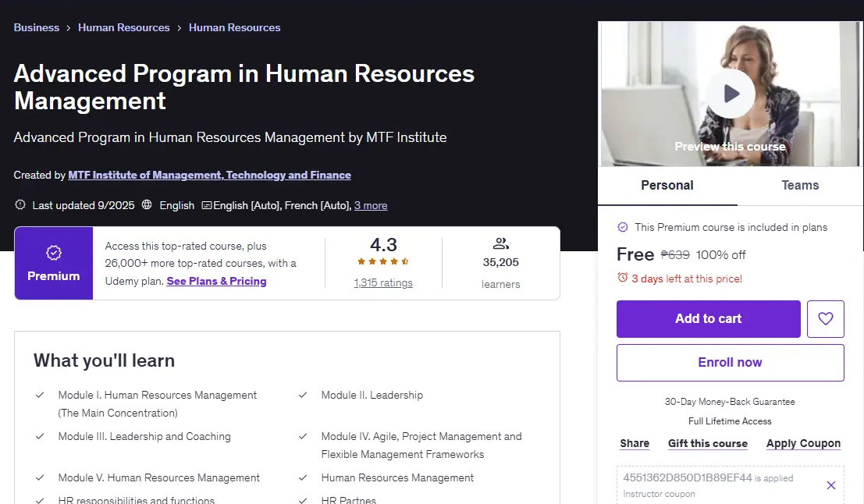This screenshot has height=504, width=864.
Task: Click the 4.3 rating value
Action: 383,244
